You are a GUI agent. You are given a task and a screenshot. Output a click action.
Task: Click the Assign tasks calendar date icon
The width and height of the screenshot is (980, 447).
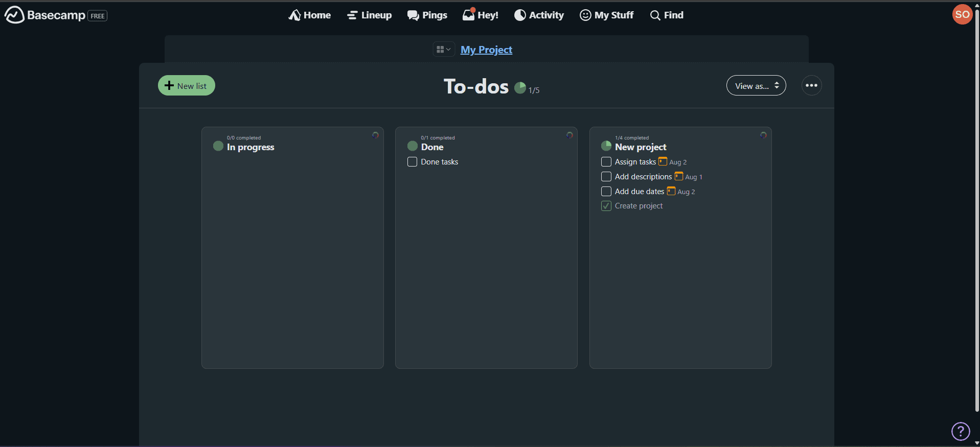click(x=663, y=161)
